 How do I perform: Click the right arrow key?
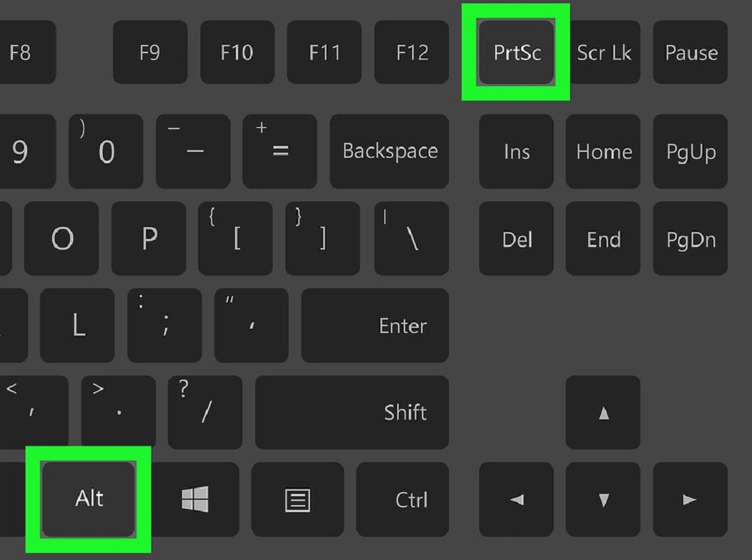pos(690,499)
